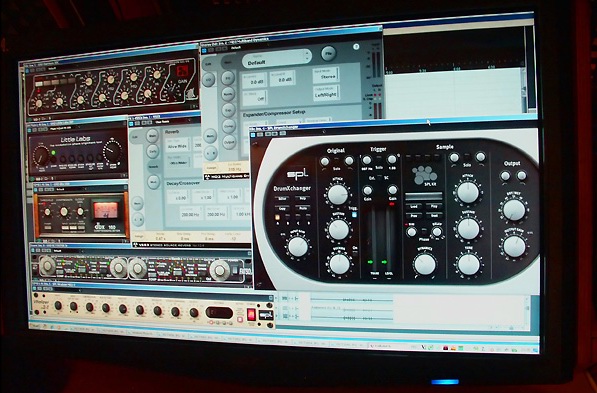597x393 pixels.
Task: Click the Little Labs large delay knob
Action: 40,155
